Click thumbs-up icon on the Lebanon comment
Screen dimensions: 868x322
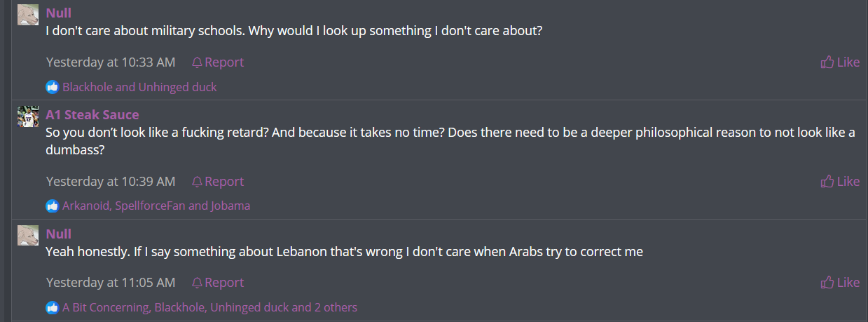827,283
